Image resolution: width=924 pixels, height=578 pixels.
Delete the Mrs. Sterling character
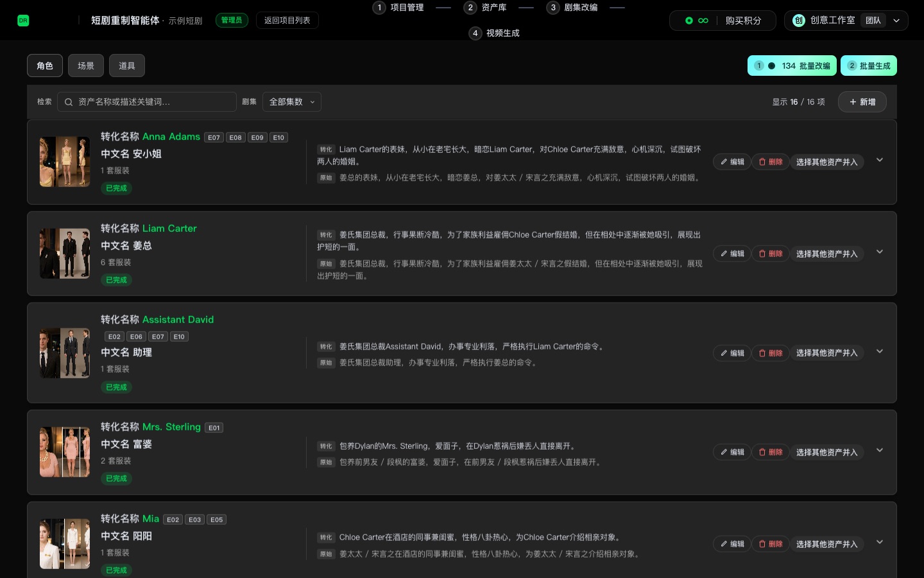[771, 452]
